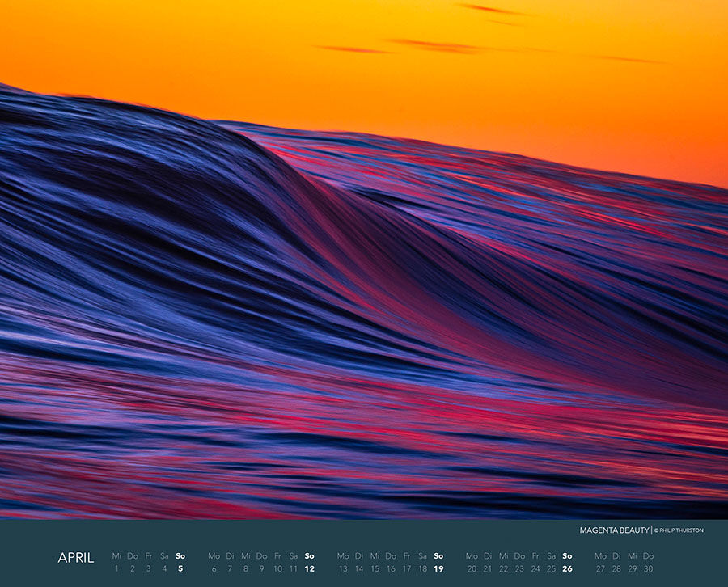Click date 15 in the calendar

(375, 568)
